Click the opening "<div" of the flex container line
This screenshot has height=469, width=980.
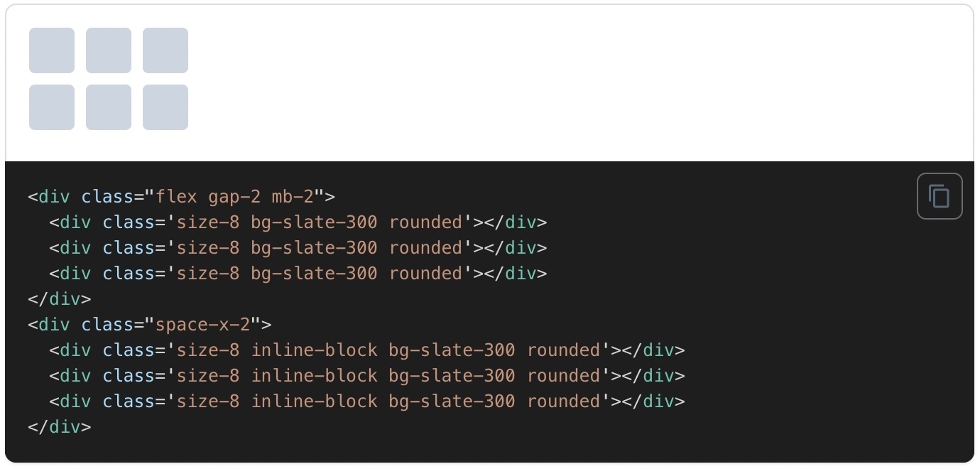click(48, 197)
